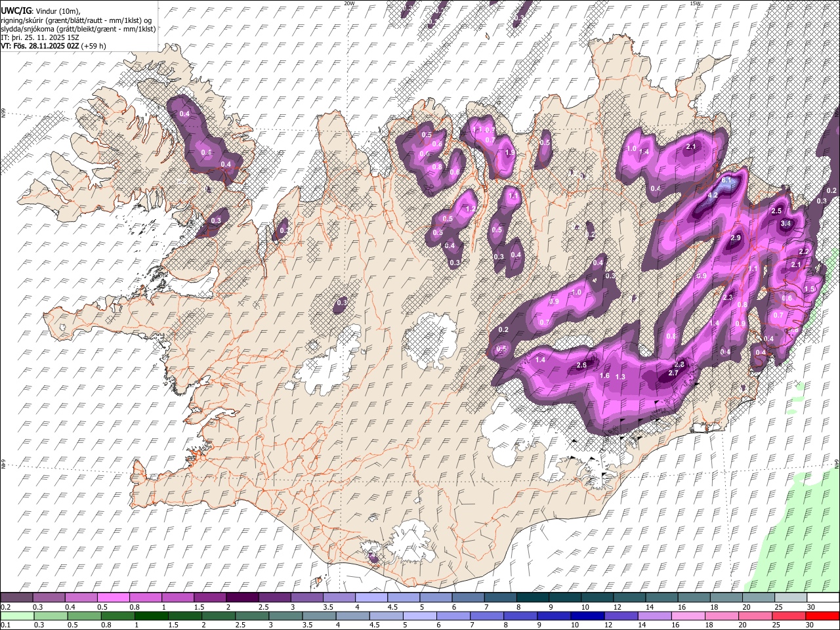Click the bottom legend swatch labeled 0.5
This screenshot has width=840, height=630.
(x=84, y=616)
